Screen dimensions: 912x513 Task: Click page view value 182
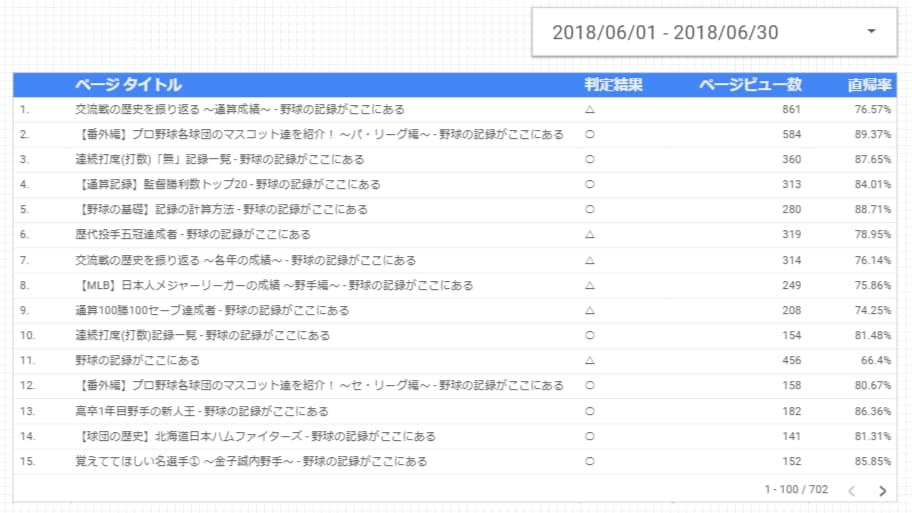click(x=792, y=411)
